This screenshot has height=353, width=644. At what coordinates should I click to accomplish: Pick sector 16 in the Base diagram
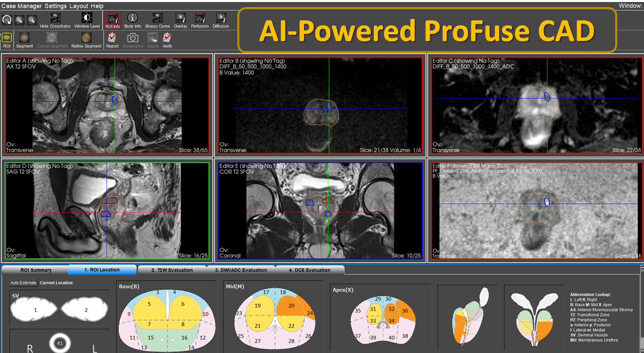(x=184, y=337)
